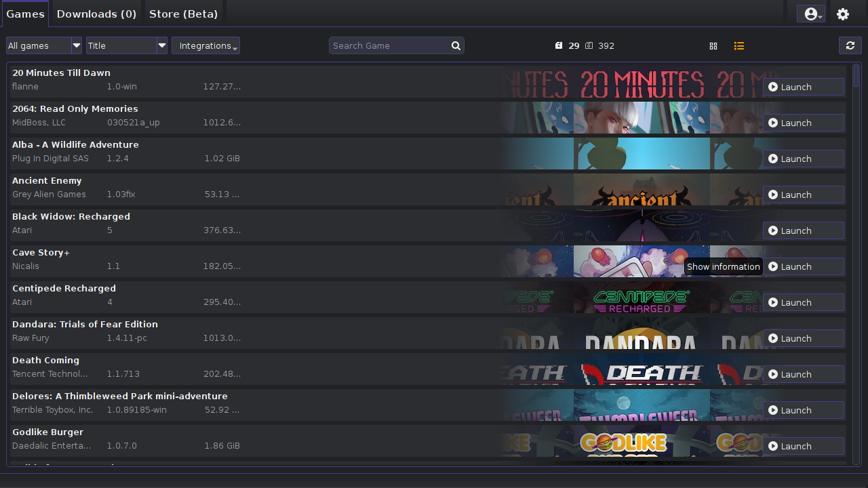This screenshot has width=868, height=488.
Task: Click the 20 Minutes Till Dawn banner image
Action: tap(642, 81)
